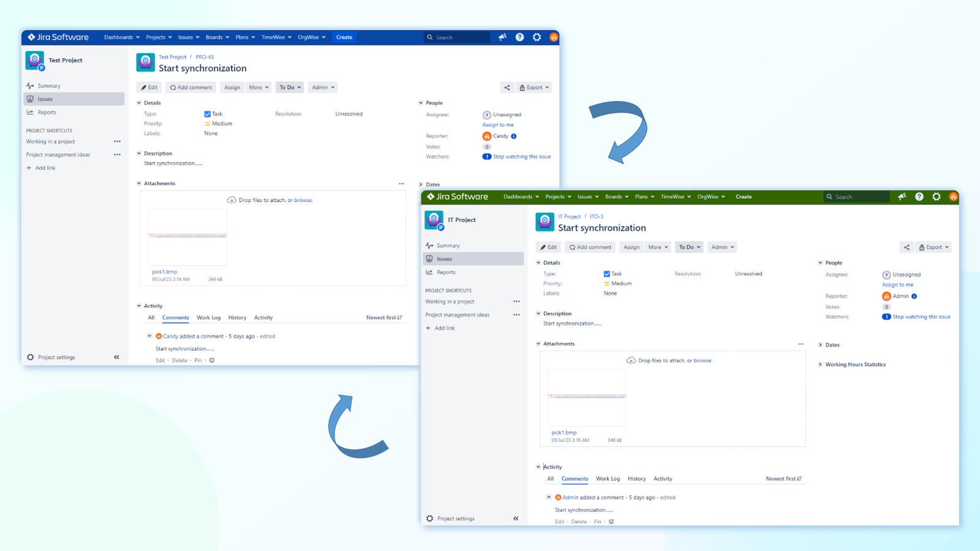Open attachments options ellipsis in IT Project window

801,344
